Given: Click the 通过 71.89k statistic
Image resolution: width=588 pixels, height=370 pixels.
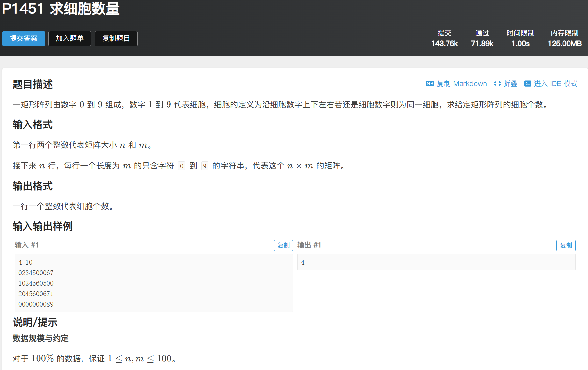Looking at the screenshot, I should [482, 38].
